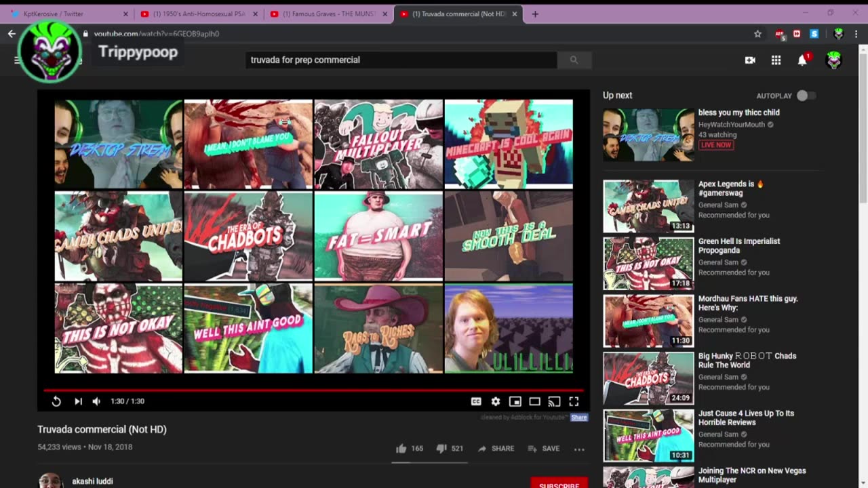The width and height of the screenshot is (868, 488).
Task: Open akashi luddi channel name
Action: (92, 481)
